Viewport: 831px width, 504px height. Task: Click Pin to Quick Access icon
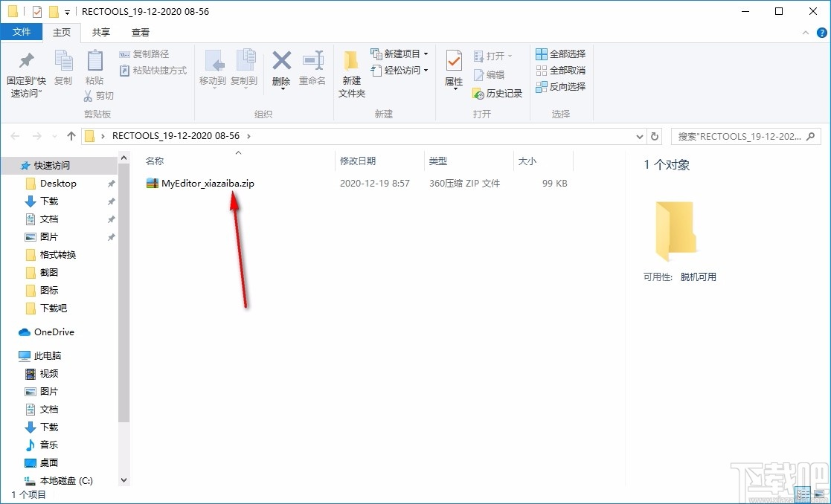pyautogui.click(x=26, y=61)
